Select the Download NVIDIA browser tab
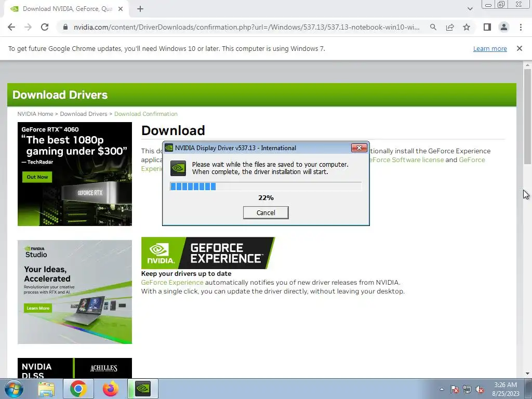The width and height of the screenshot is (532, 399). tap(66, 9)
